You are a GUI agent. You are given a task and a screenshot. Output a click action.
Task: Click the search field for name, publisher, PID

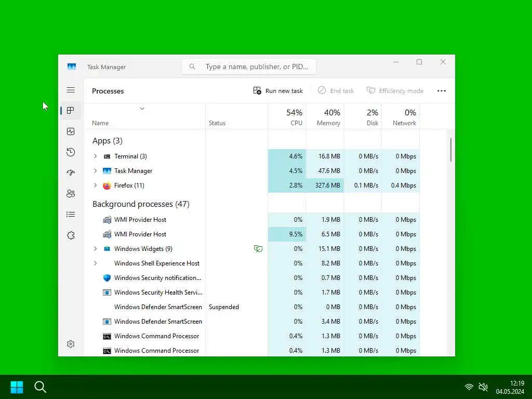249,66
